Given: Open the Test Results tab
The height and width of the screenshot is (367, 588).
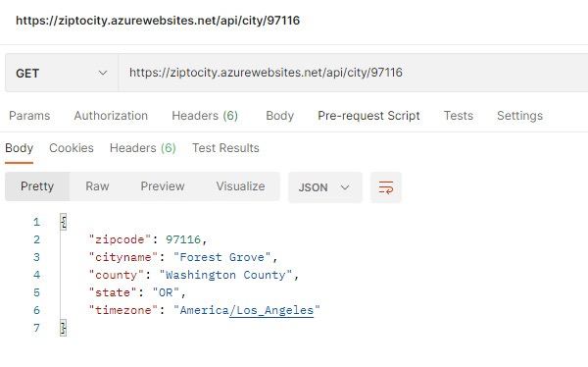Looking at the screenshot, I should pyautogui.click(x=225, y=148).
